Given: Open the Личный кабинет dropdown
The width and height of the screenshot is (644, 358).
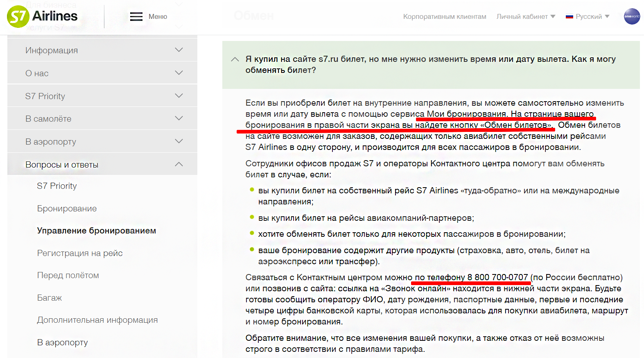Looking at the screenshot, I should coord(526,16).
